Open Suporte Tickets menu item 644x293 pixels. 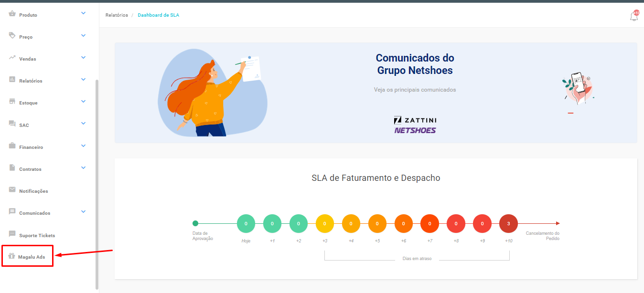click(37, 235)
